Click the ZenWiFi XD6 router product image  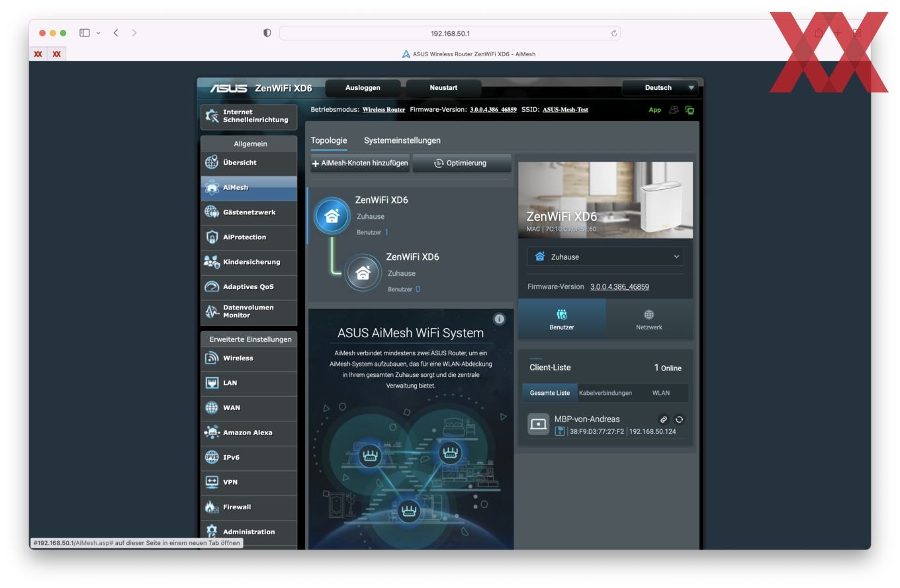tap(606, 200)
